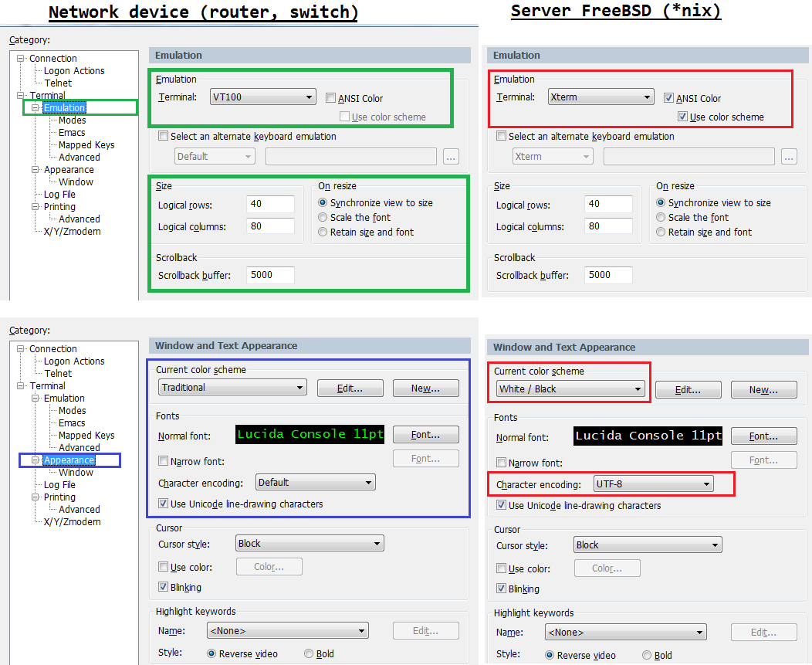Select Modes under the Terminal category

(71, 120)
